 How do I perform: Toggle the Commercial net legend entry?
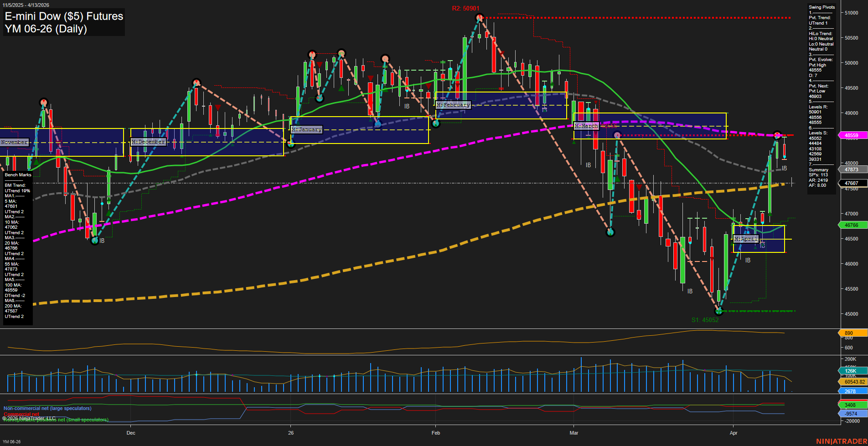tap(22, 414)
